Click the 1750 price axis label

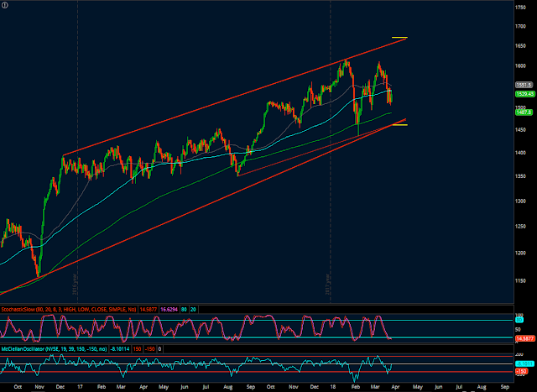(520, 8)
